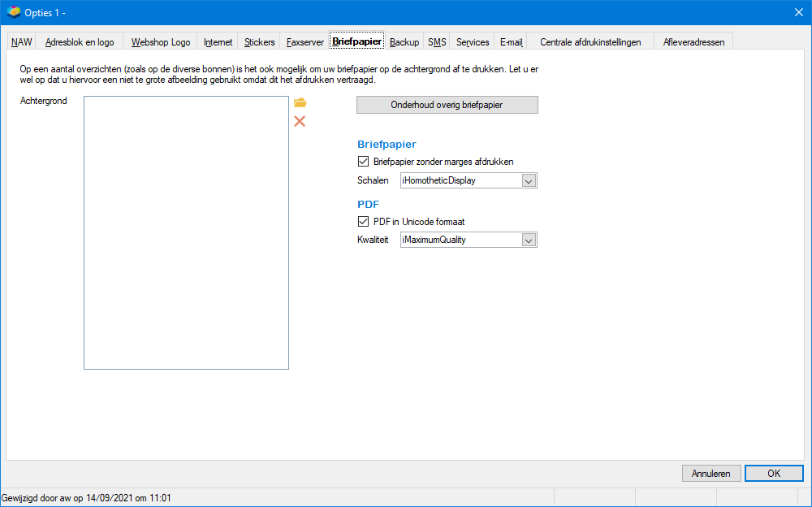The image size is (812, 507).
Task: Click the Annuleren button
Action: point(711,474)
